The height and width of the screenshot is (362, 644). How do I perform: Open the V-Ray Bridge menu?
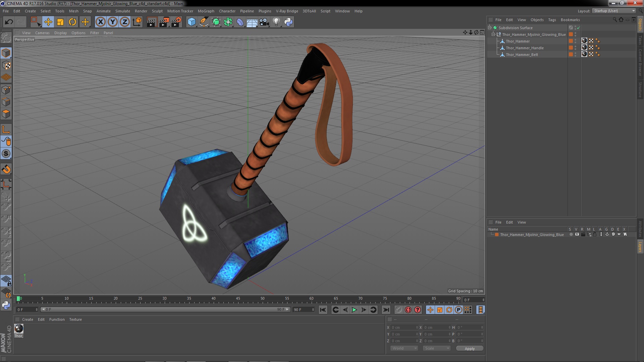[287, 11]
